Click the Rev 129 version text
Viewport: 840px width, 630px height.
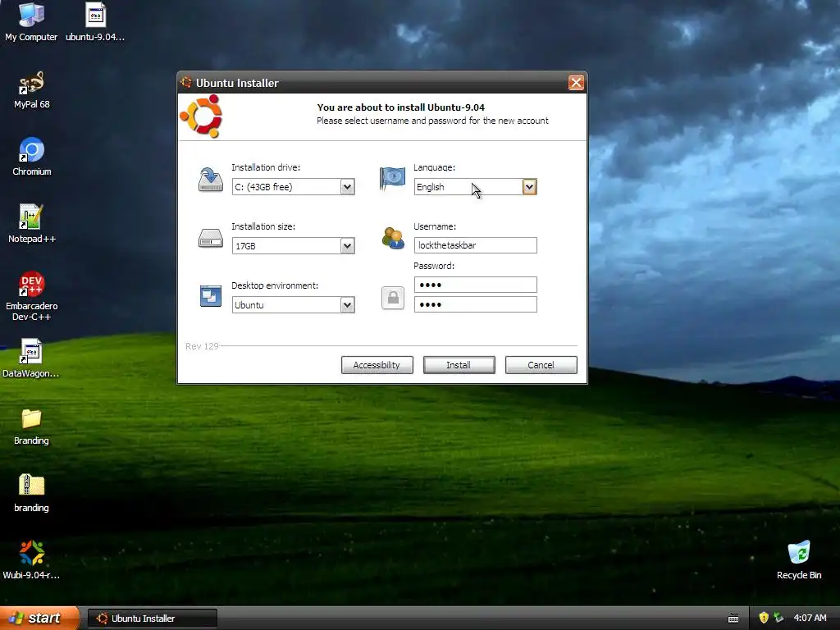point(202,346)
